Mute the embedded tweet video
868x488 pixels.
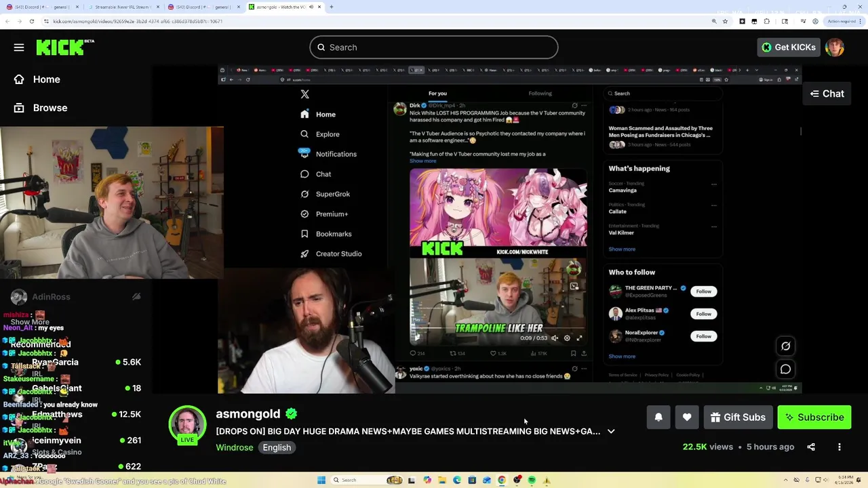(x=555, y=338)
